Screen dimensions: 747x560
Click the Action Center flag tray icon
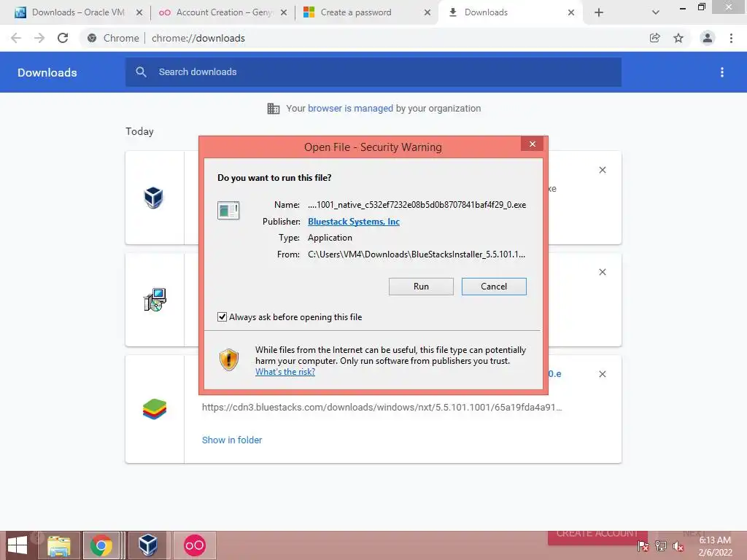pyautogui.click(x=643, y=546)
